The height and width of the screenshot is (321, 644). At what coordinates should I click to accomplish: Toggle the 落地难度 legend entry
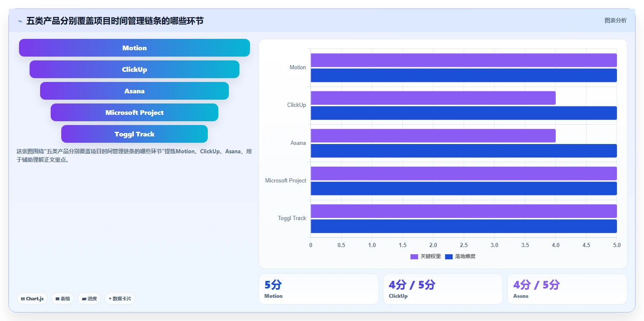(x=460, y=256)
